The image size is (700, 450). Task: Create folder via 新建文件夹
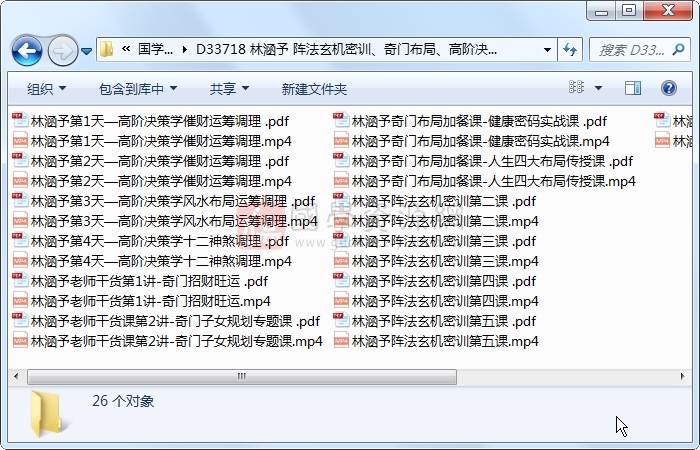pos(314,89)
